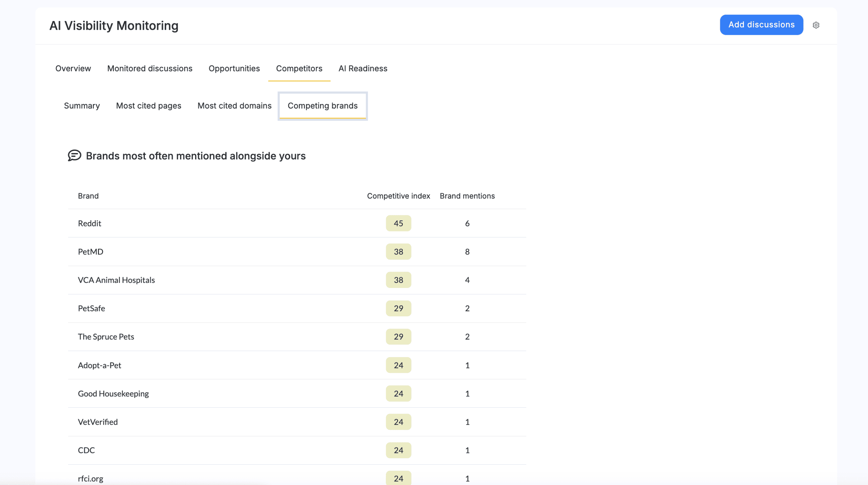Click the VCA Animal Hospitals brand
Image resolution: width=868 pixels, height=485 pixels.
[x=116, y=280]
